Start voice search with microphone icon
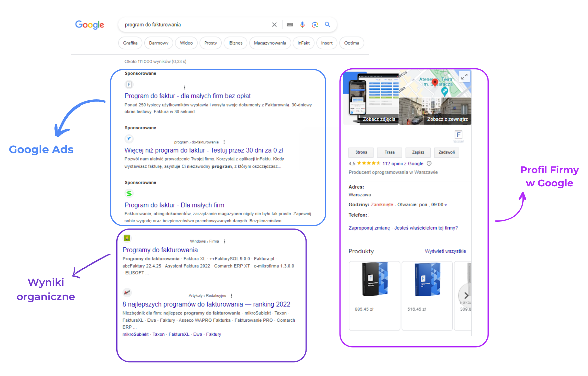 (302, 25)
